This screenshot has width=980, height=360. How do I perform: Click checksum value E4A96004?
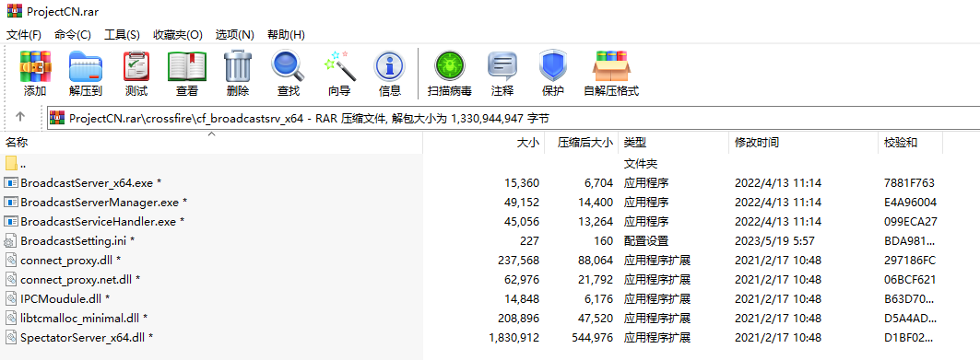click(x=910, y=203)
